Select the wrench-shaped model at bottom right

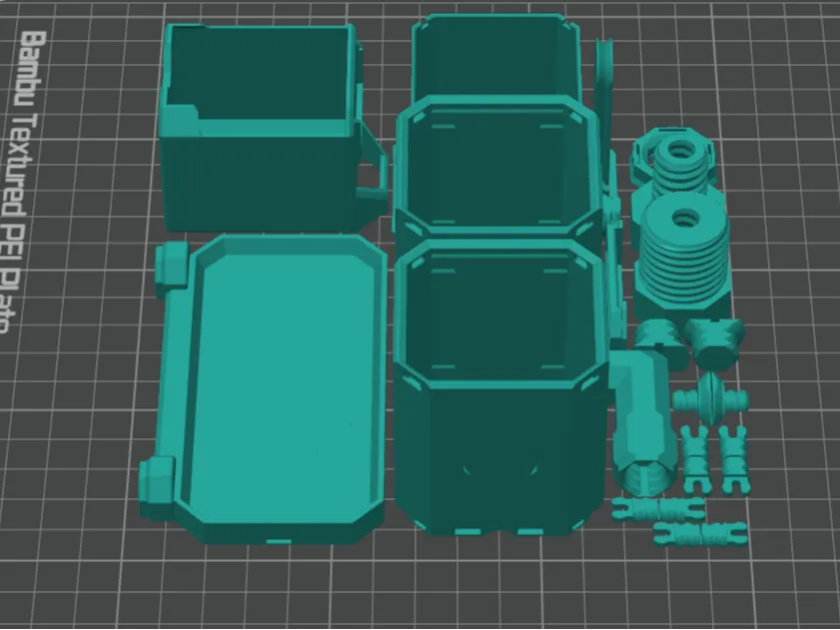(x=700, y=532)
